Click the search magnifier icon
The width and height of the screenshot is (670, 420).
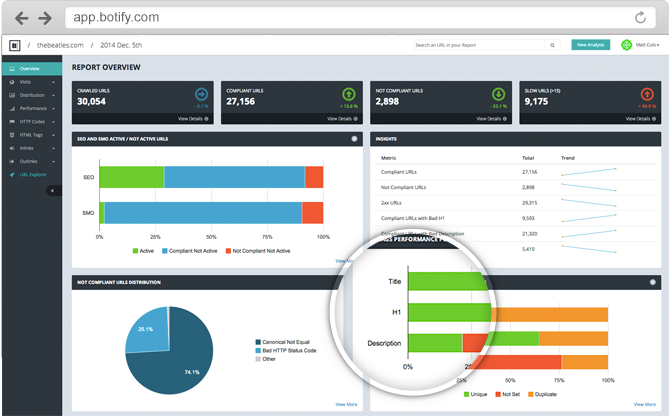pyautogui.click(x=552, y=45)
